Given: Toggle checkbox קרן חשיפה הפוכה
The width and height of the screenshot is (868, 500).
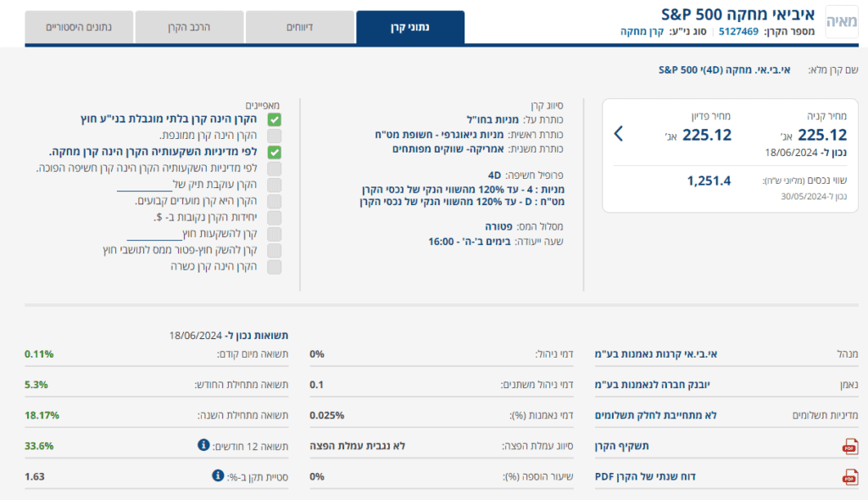Looking at the screenshot, I should [x=274, y=169].
